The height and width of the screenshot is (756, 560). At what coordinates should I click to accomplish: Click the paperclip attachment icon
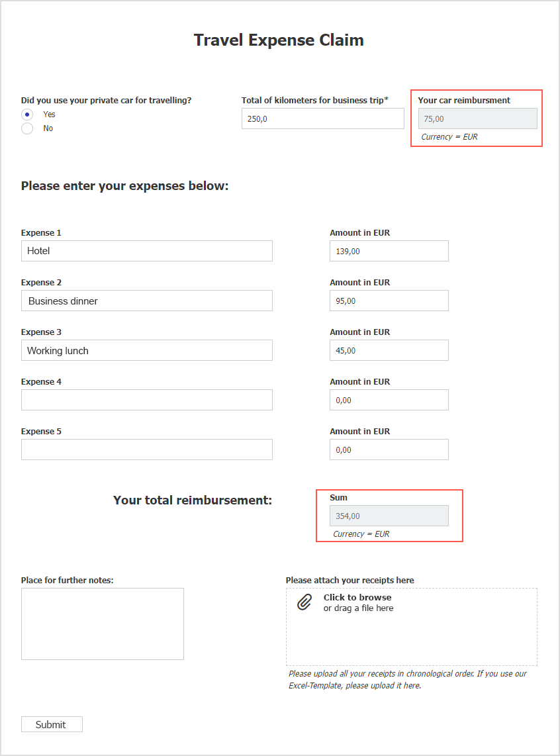coord(304,602)
